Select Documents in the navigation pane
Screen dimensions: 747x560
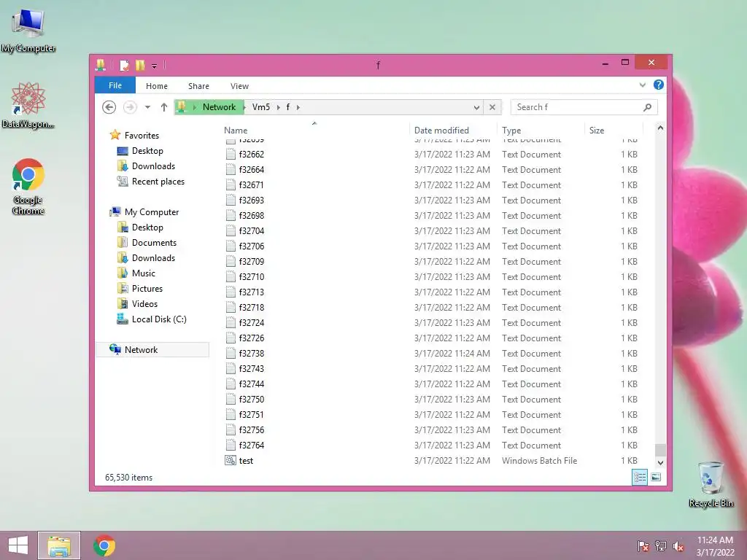tap(154, 243)
